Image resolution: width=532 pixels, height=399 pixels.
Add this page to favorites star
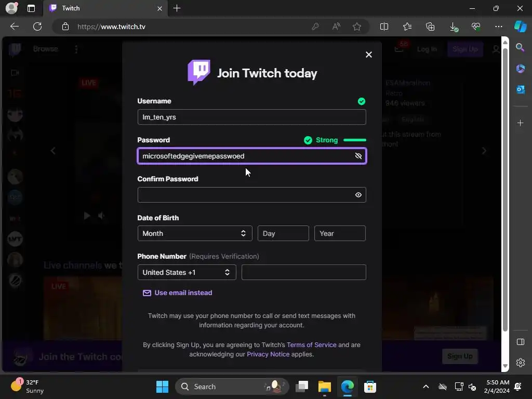[356, 26]
